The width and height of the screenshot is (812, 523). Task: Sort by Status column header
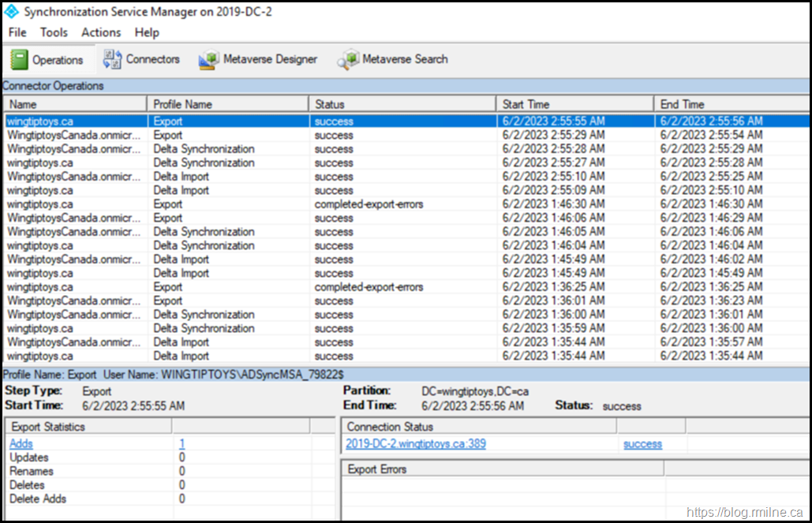(402, 104)
